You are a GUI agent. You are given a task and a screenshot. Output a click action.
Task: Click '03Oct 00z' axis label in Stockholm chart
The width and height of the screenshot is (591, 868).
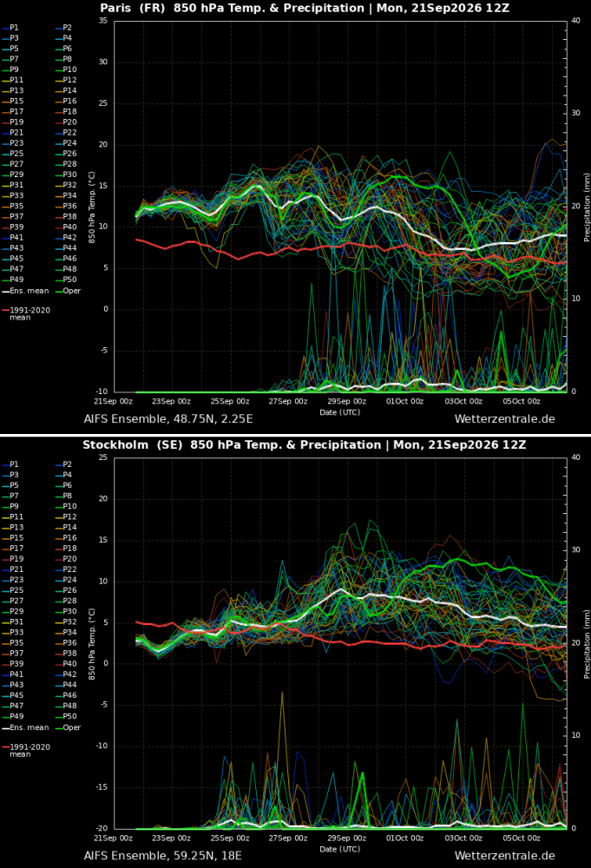pos(463,838)
